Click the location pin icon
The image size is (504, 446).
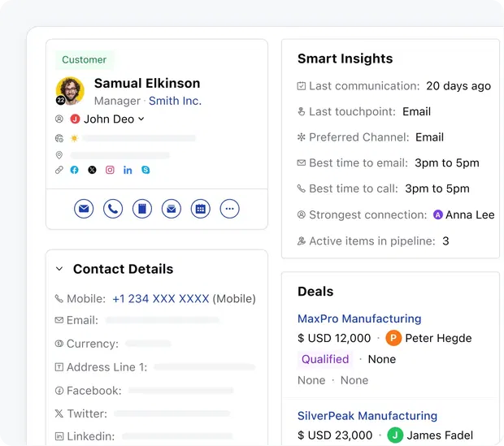(59, 155)
